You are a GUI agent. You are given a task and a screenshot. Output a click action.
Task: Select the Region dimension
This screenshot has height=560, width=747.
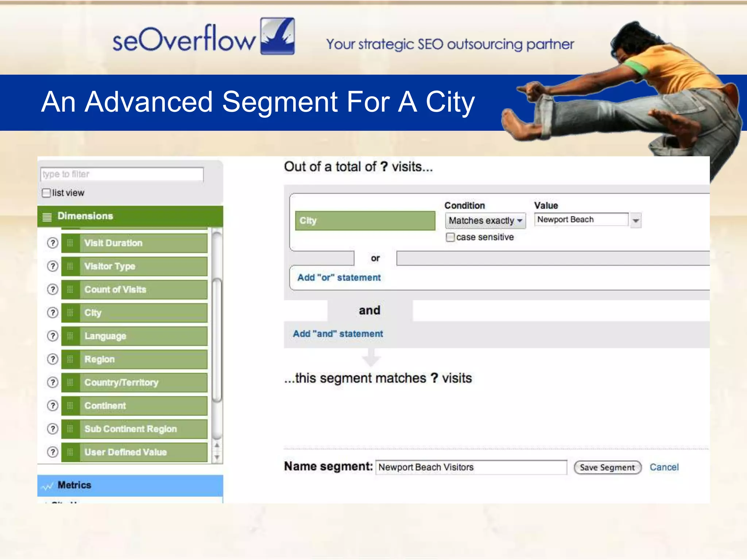click(134, 359)
